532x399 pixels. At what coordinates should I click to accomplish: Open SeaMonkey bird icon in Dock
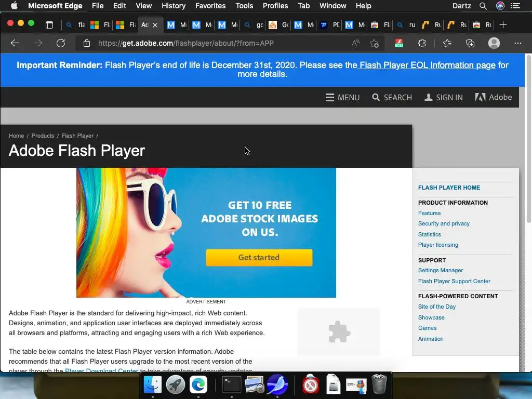click(277, 385)
